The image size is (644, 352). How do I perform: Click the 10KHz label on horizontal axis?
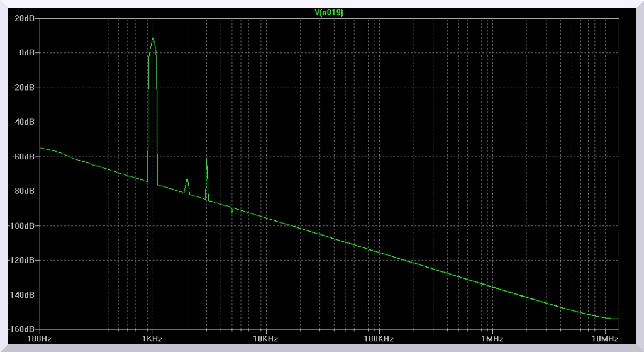point(265,339)
